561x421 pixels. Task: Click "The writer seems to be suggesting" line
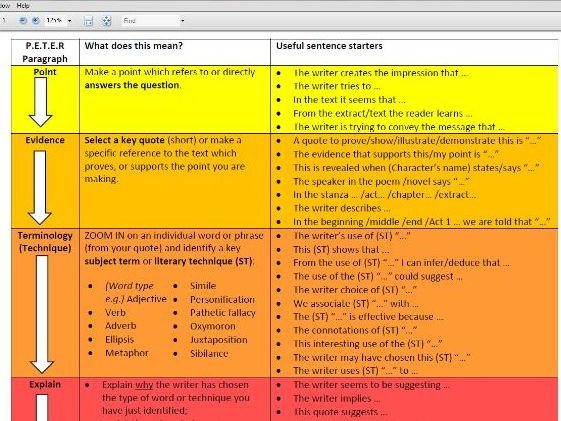click(x=371, y=385)
